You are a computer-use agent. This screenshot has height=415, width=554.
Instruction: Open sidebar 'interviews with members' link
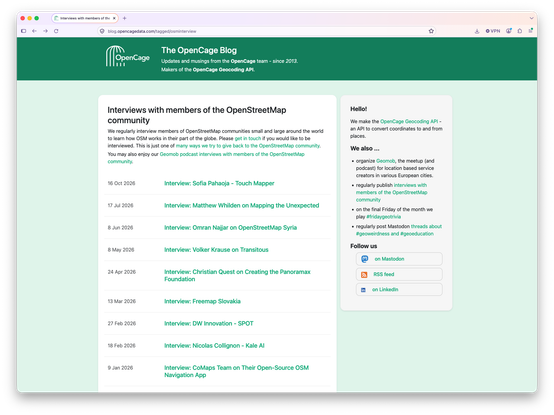[x=391, y=192]
